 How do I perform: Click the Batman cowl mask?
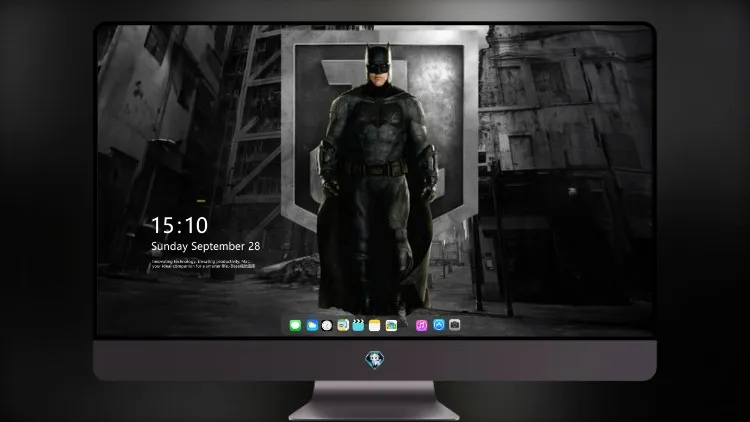(378, 61)
